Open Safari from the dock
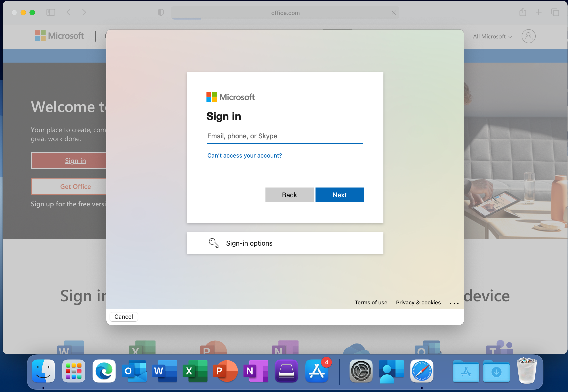This screenshot has width=568, height=392. click(x=422, y=371)
